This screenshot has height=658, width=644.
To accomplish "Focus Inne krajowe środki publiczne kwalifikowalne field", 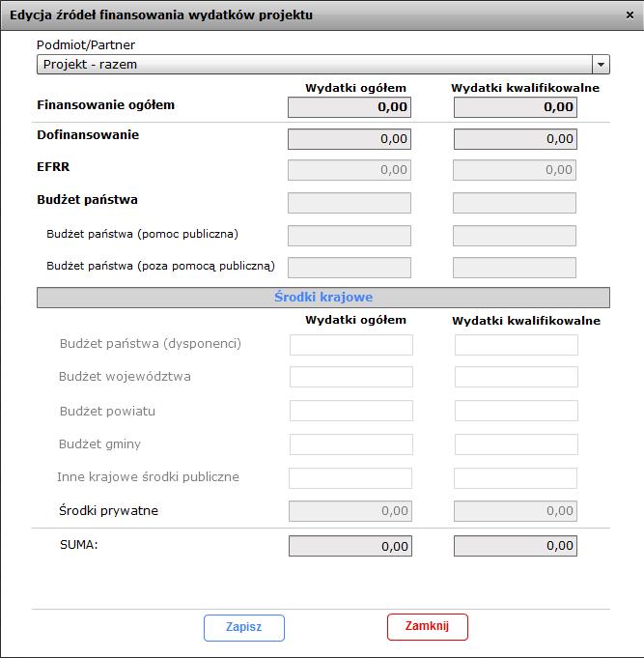I will 516,478.
